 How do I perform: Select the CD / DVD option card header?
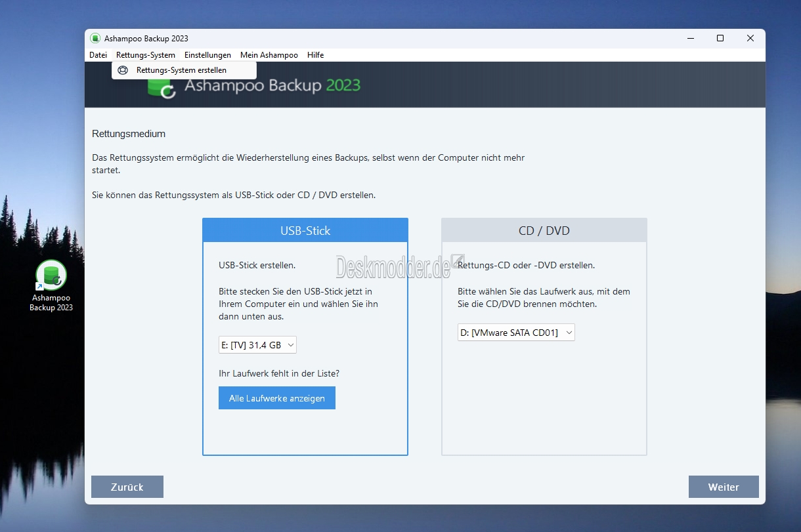544,230
